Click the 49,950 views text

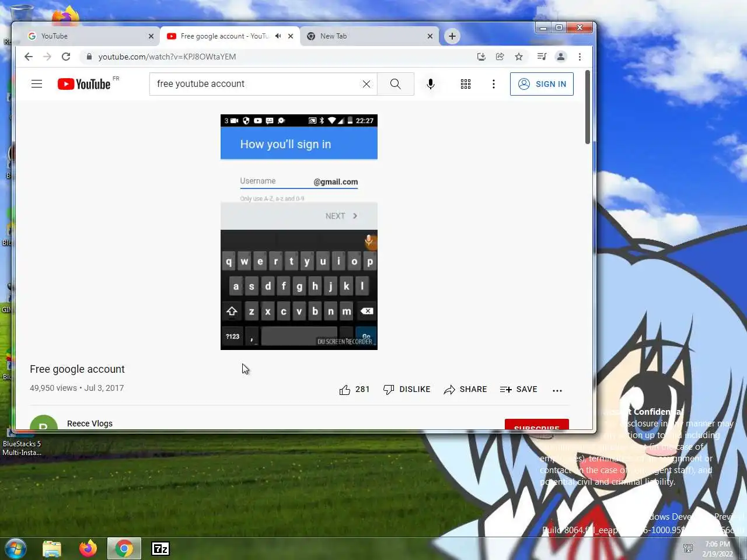(53, 388)
